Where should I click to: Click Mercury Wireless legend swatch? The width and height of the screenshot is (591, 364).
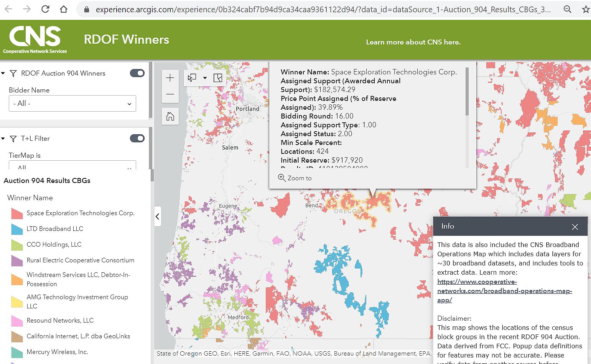click(x=17, y=352)
